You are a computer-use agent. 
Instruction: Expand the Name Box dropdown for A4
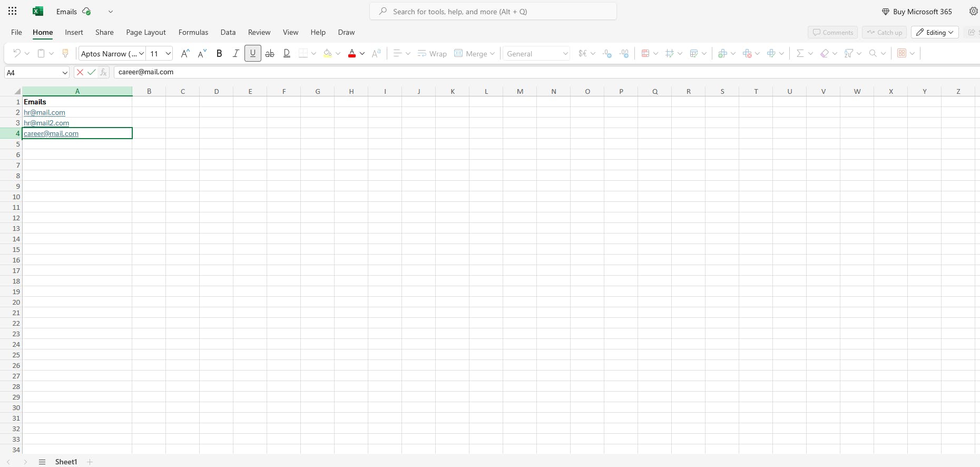pyautogui.click(x=65, y=73)
